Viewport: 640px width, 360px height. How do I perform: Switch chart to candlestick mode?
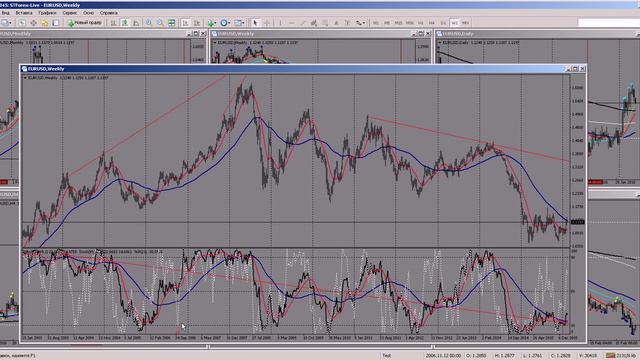coord(124,23)
